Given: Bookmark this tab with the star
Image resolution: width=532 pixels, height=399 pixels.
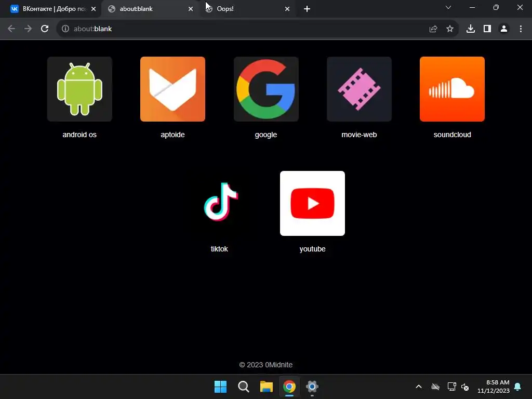Looking at the screenshot, I should coord(449,29).
